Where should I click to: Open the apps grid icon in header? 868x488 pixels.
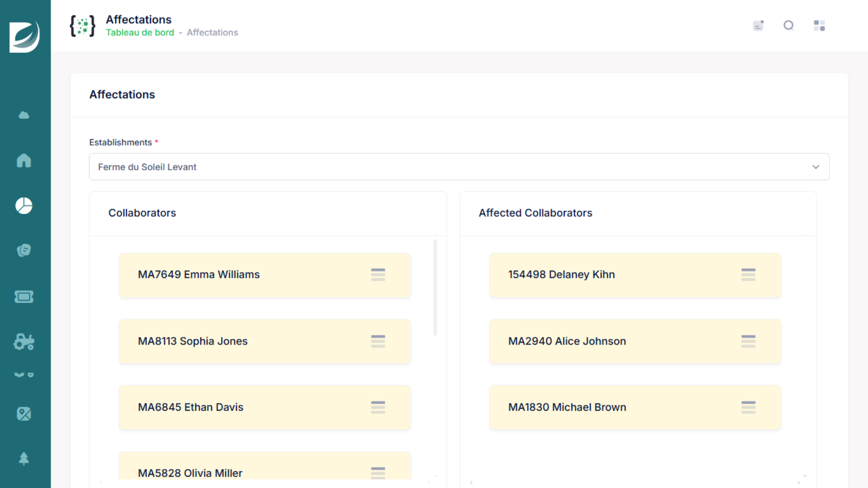(x=819, y=26)
